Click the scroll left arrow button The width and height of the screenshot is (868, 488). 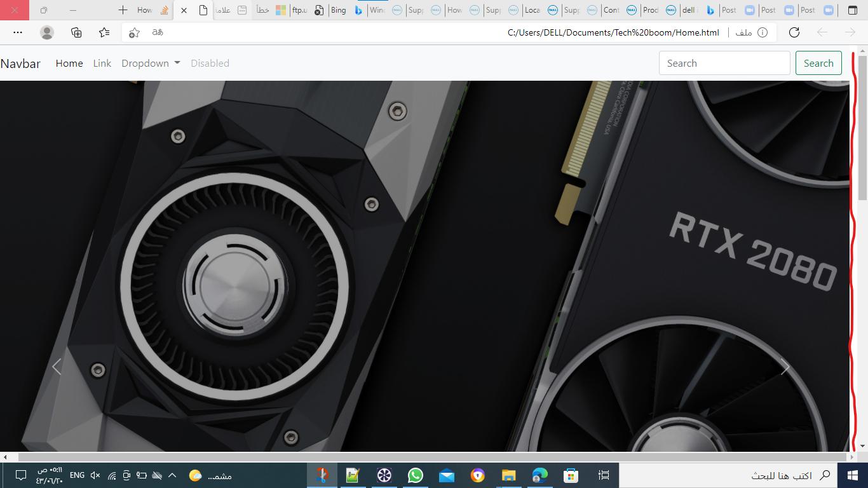(5, 457)
